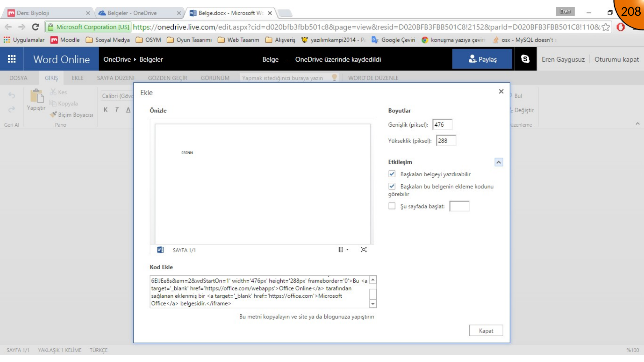
Task: Open the Google Çeviri bookmark
Action: (x=393, y=40)
